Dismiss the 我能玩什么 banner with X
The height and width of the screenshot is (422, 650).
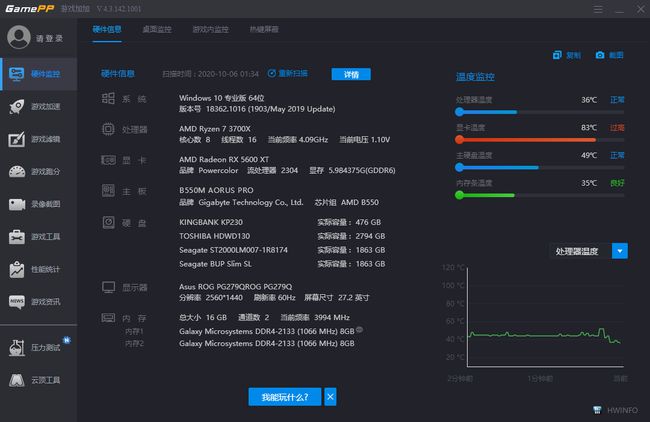point(330,397)
